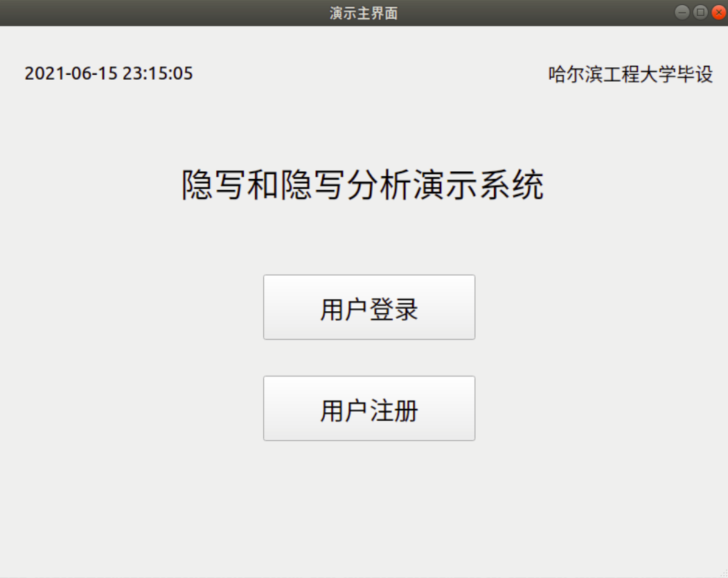Close the window with the red button
Image resolution: width=728 pixels, height=578 pixels.
point(719,12)
